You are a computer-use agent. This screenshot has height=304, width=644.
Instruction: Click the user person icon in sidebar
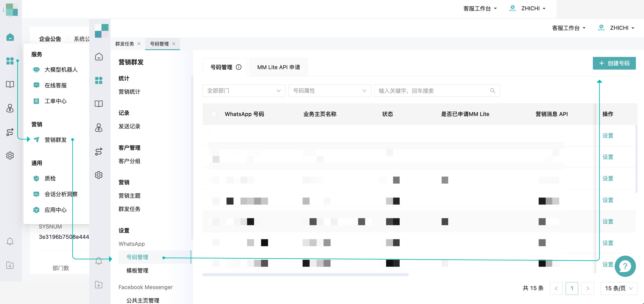pyautogui.click(x=99, y=128)
